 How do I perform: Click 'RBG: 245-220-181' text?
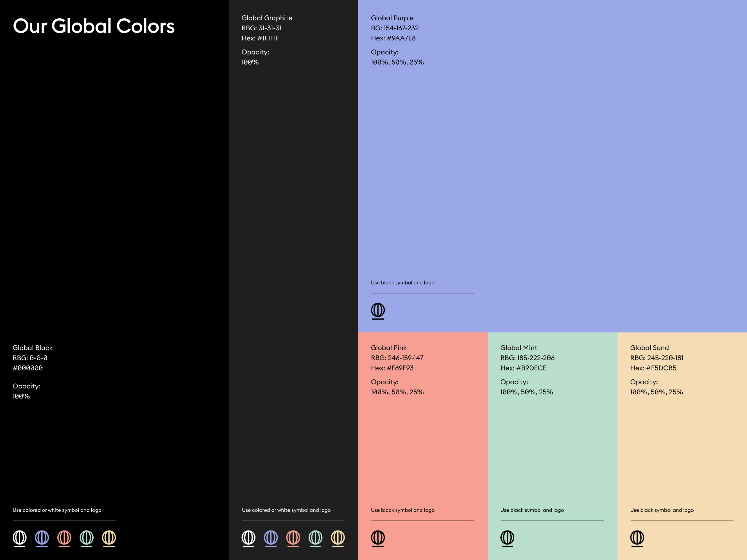pyautogui.click(x=657, y=358)
